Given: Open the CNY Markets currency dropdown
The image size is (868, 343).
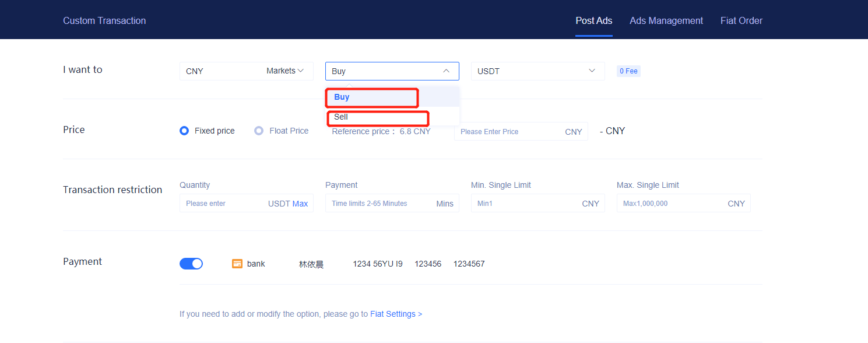Looking at the screenshot, I should point(247,71).
